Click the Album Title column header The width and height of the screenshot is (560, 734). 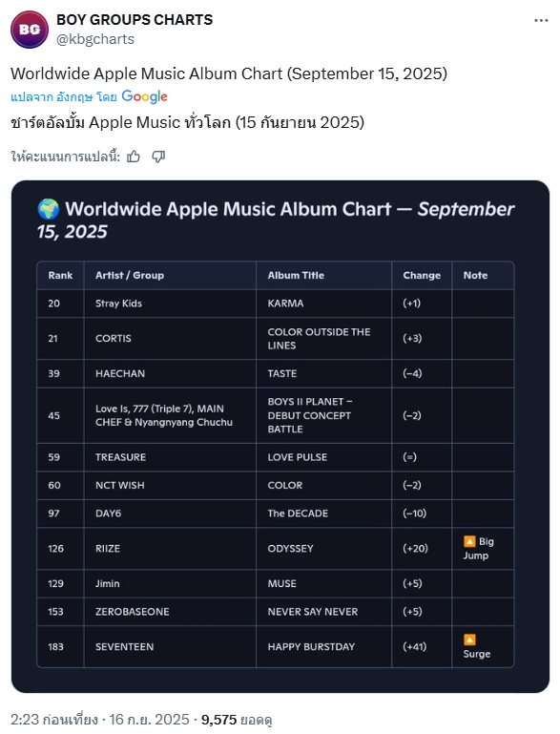[296, 275]
